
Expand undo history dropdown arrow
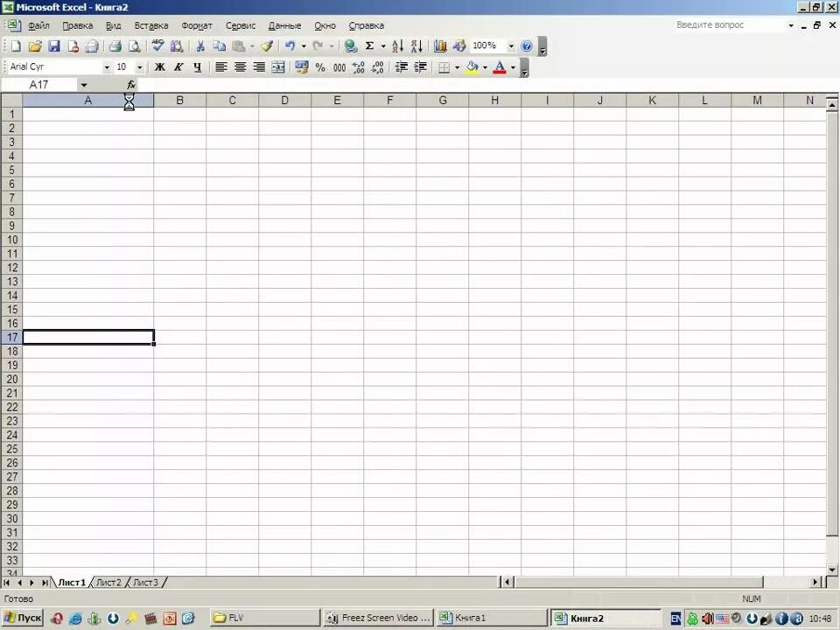[x=304, y=46]
